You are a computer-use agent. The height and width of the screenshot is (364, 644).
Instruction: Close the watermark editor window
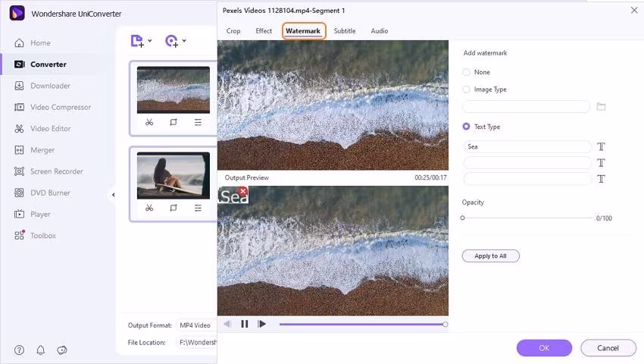click(x=634, y=11)
